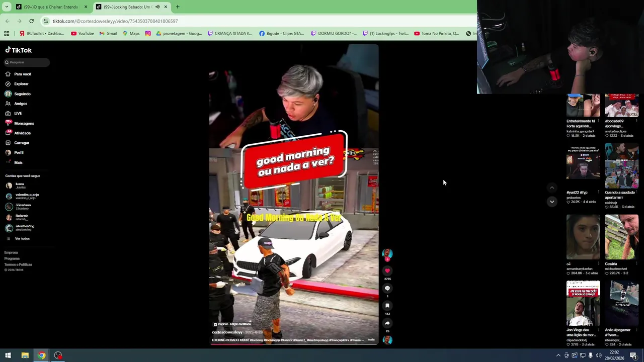This screenshot has width=644, height=362.
Task: Open the #bocade09 #jonvlogs video thumbnail
Action: point(622,106)
